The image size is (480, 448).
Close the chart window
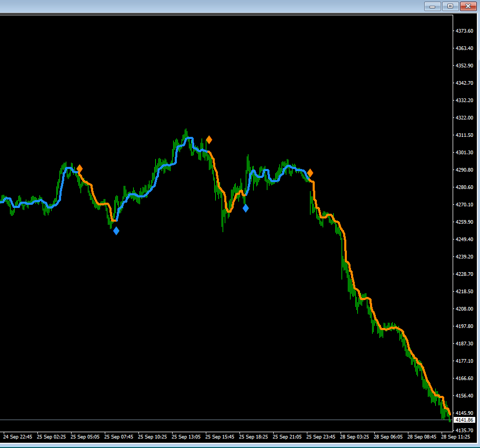[x=468, y=6]
